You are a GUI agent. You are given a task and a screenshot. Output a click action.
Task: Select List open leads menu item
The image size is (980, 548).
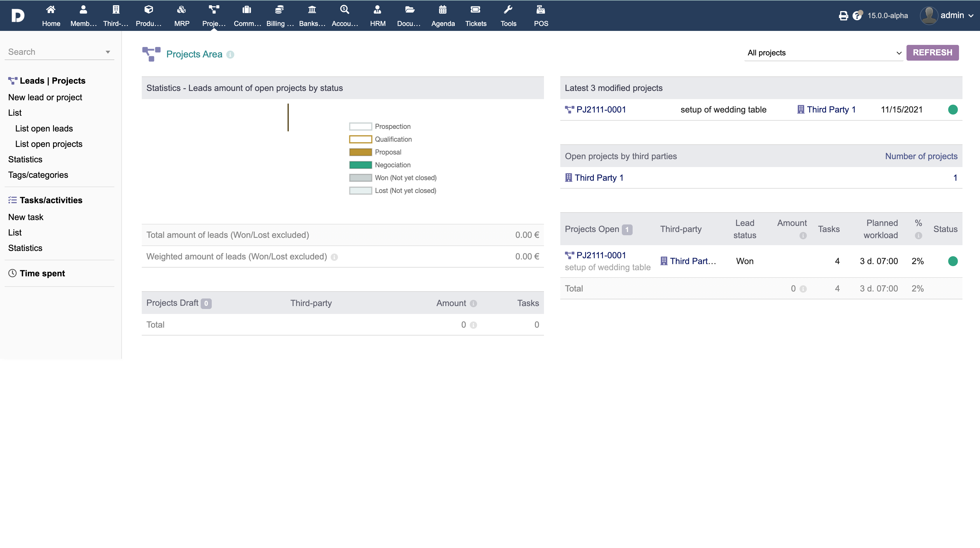[44, 129]
